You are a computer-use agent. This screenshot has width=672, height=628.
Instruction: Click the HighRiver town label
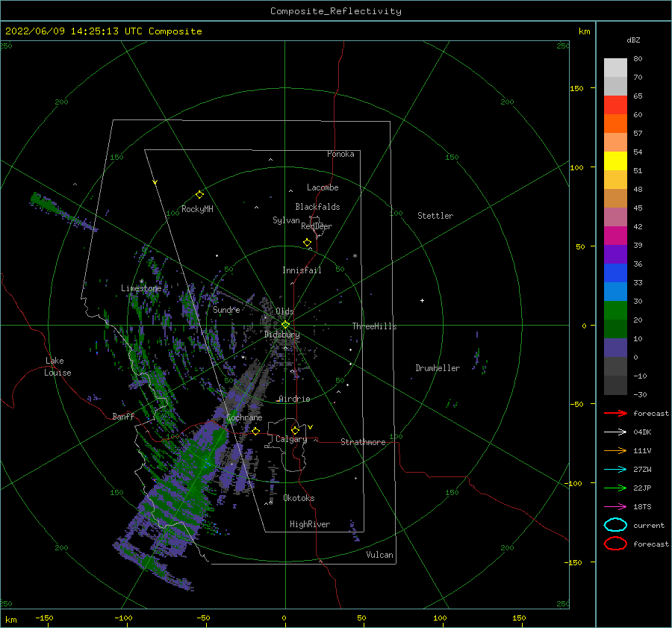[310, 524]
